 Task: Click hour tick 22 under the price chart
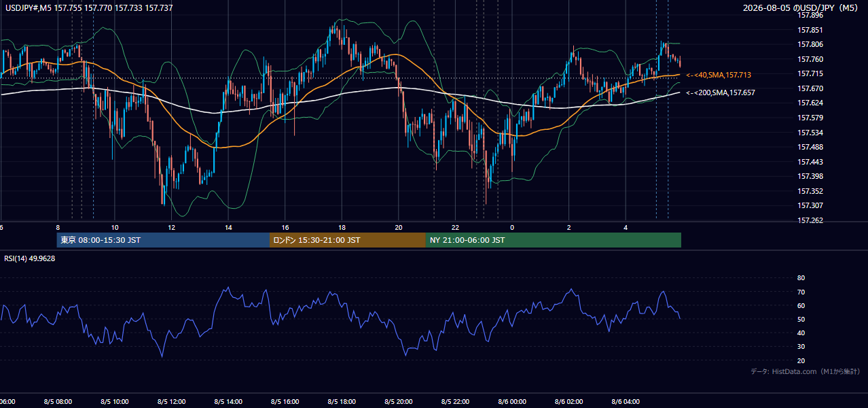455,227
